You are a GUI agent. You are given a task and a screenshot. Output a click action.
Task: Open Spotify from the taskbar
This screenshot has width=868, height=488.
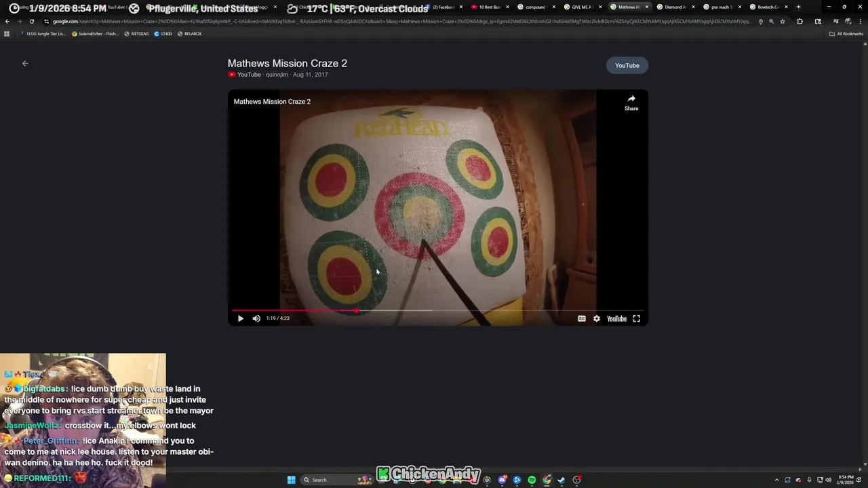coord(532,480)
